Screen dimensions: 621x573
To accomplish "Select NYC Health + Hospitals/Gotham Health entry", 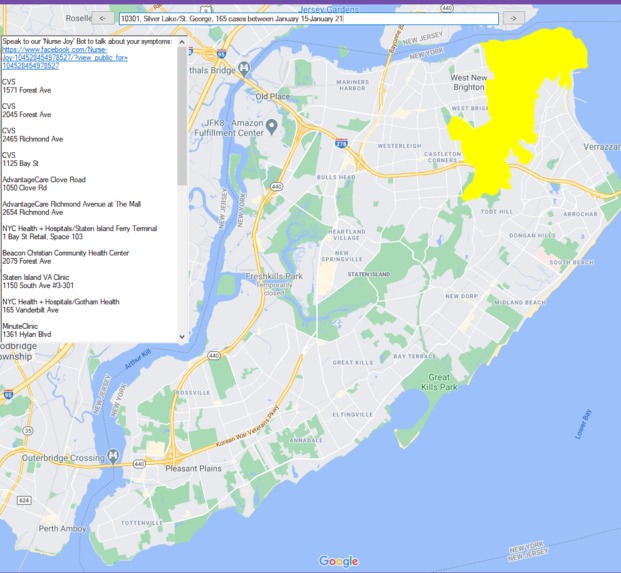I will (x=61, y=306).
